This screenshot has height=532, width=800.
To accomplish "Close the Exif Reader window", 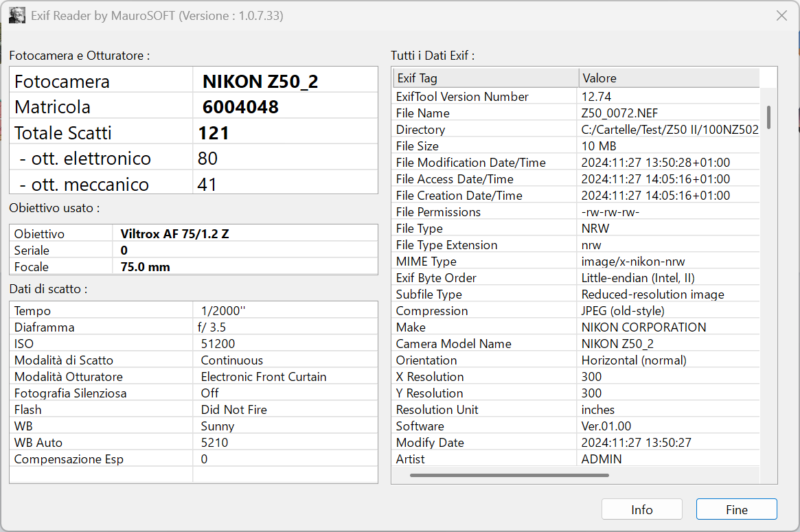I will pyautogui.click(x=781, y=16).
